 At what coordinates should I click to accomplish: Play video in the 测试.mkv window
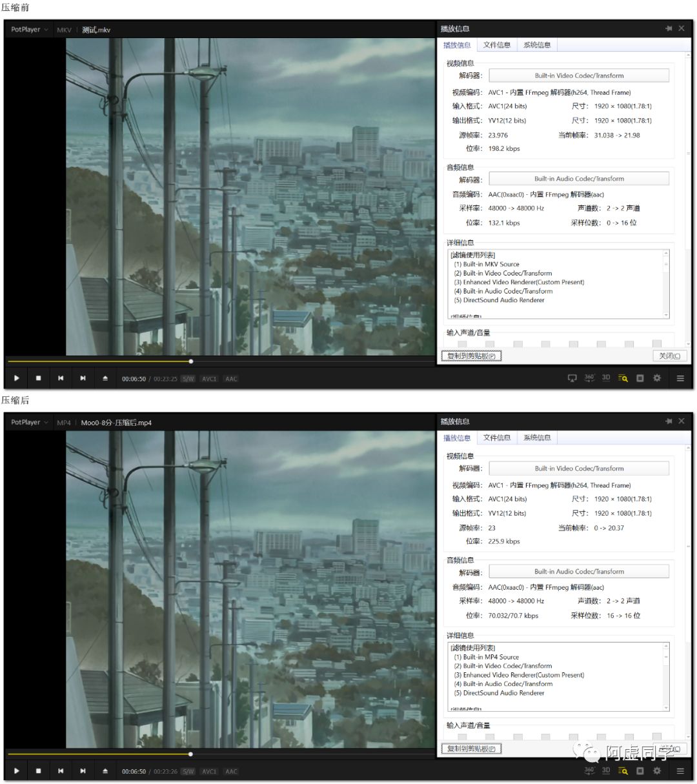click(x=17, y=378)
